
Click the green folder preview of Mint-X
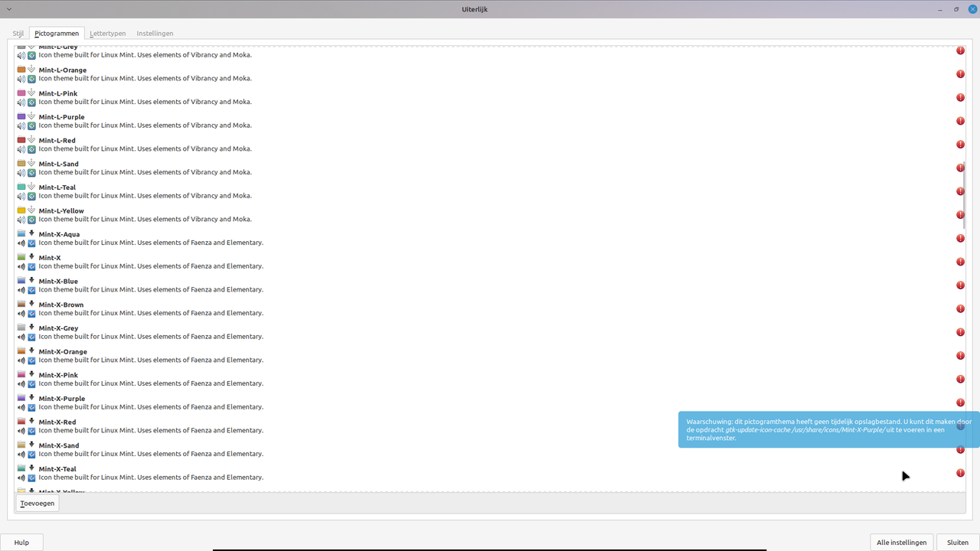click(x=21, y=257)
